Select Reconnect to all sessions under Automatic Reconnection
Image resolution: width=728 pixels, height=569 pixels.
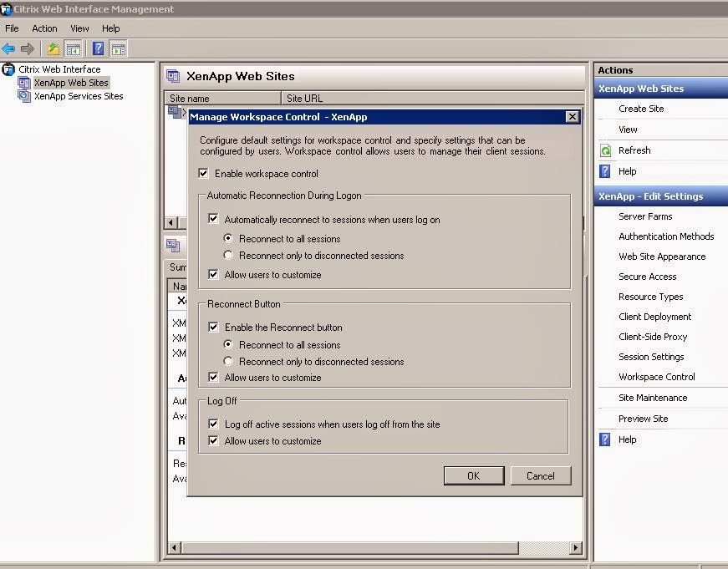point(228,238)
